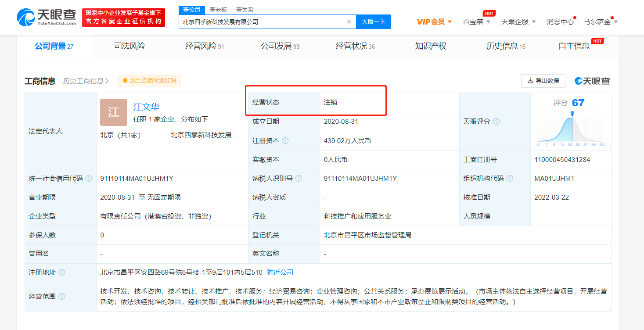Screen dimensions: 644x330
Task: Select the 查老板 search tab
Action: click(x=218, y=10)
